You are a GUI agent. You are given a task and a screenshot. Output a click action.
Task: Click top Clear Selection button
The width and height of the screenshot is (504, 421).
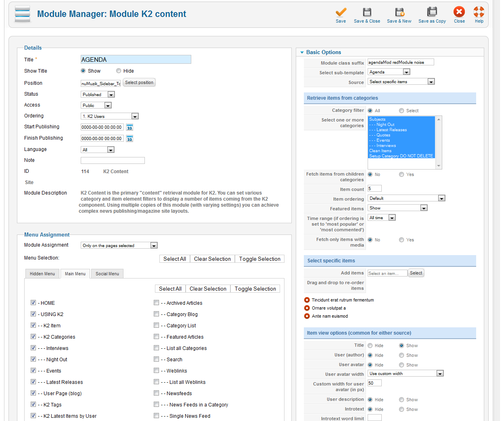click(212, 259)
